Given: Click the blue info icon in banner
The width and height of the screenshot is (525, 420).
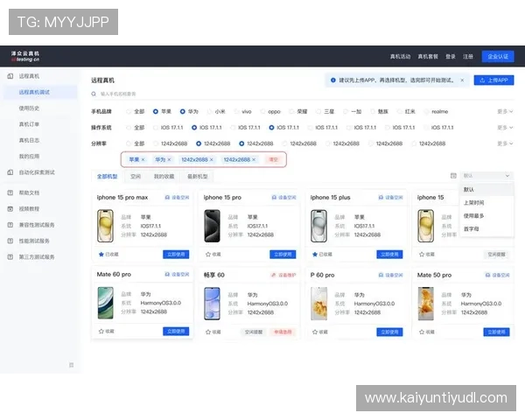Looking at the screenshot, I should [x=333, y=80].
